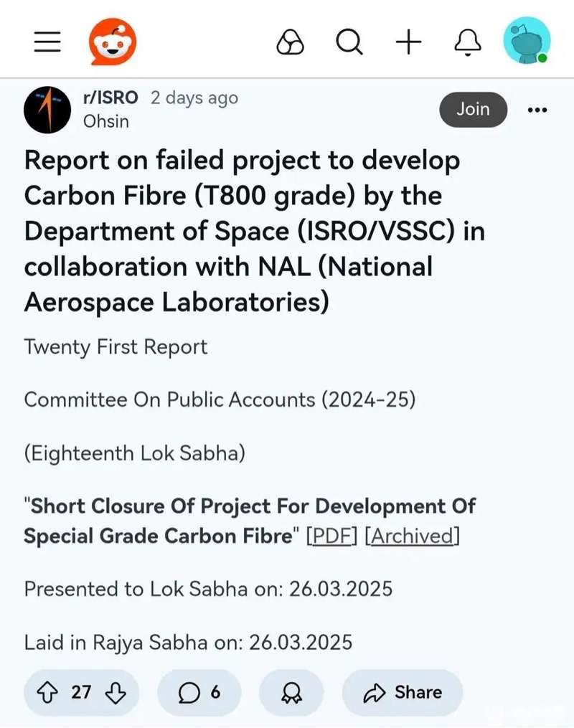This screenshot has height=728, width=574.
Task: Share this ISRO post
Action: (403, 693)
